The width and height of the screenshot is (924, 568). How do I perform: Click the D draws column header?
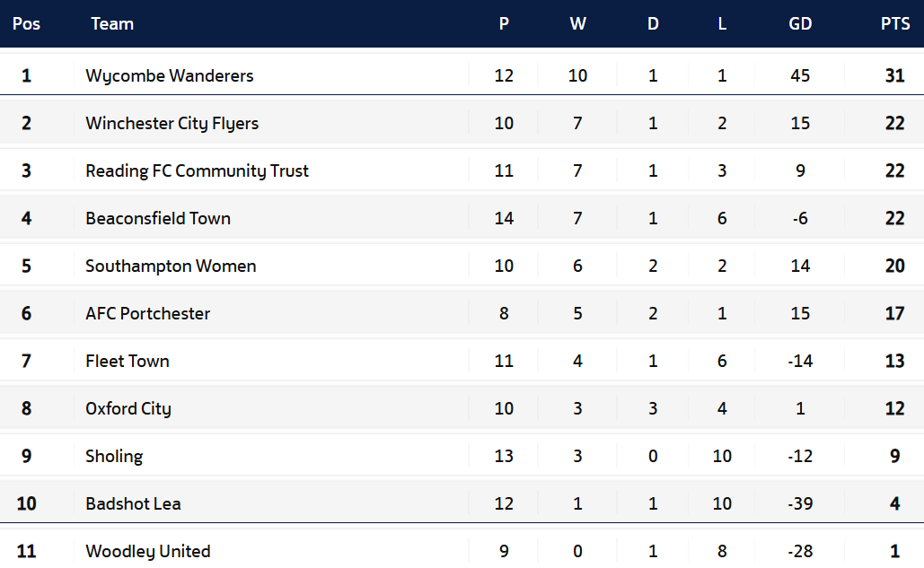[x=653, y=24]
